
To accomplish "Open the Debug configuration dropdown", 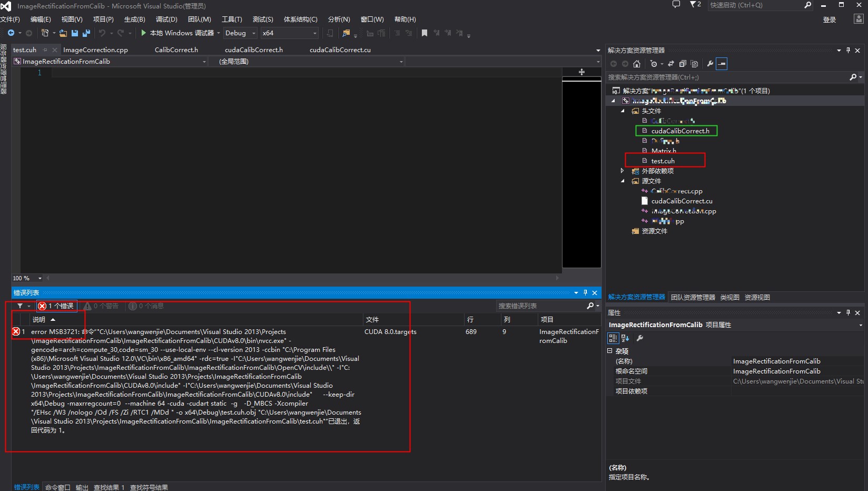I will point(240,33).
